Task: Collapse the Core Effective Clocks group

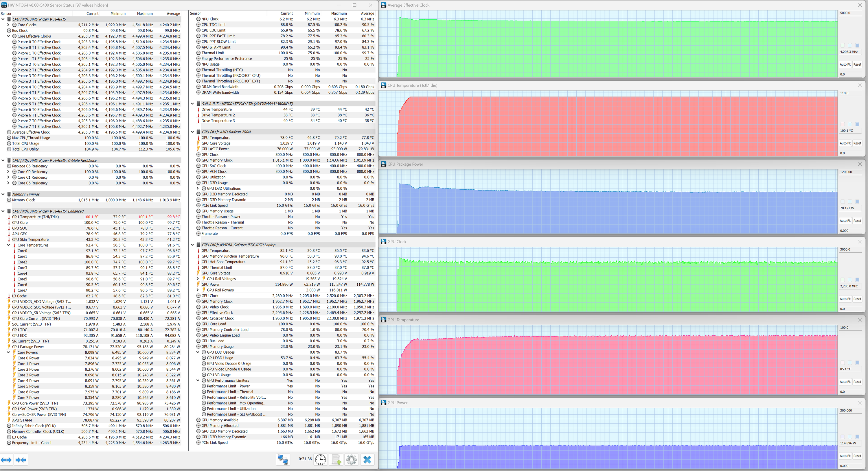Action: [x=8, y=36]
